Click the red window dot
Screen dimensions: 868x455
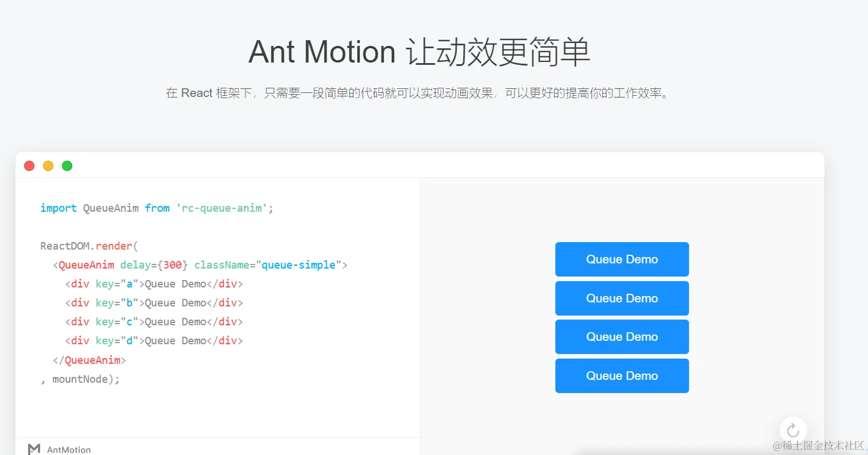click(29, 166)
